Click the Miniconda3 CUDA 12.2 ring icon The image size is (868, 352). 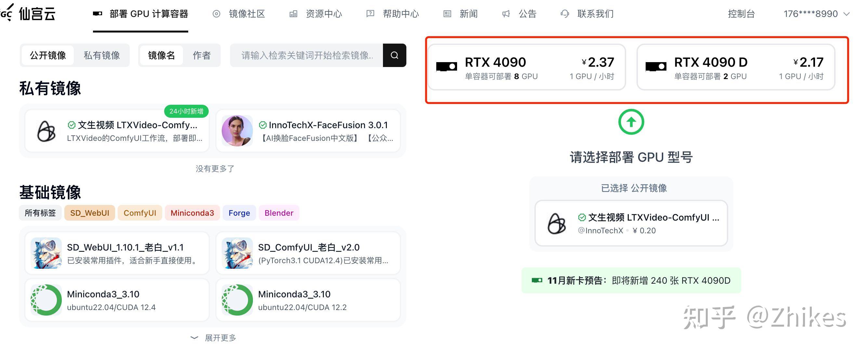237,300
